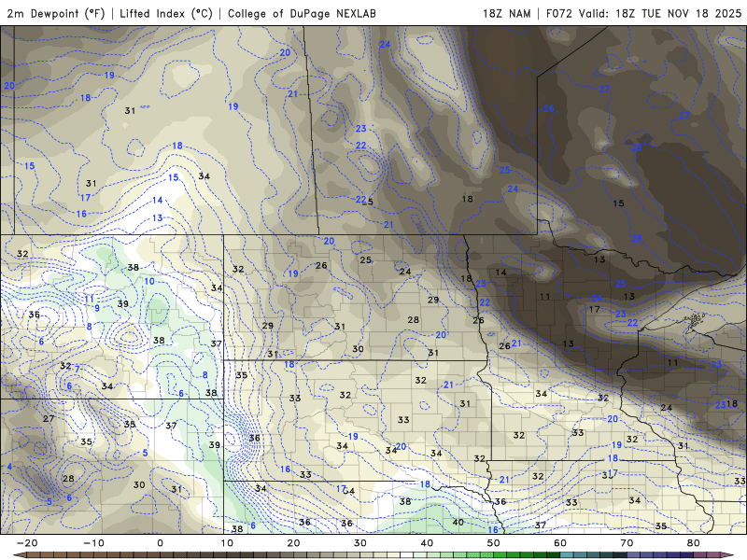This screenshot has width=747, height=560.
Task: Click the black dewpoint value 15 on map
Action: (x=618, y=203)
